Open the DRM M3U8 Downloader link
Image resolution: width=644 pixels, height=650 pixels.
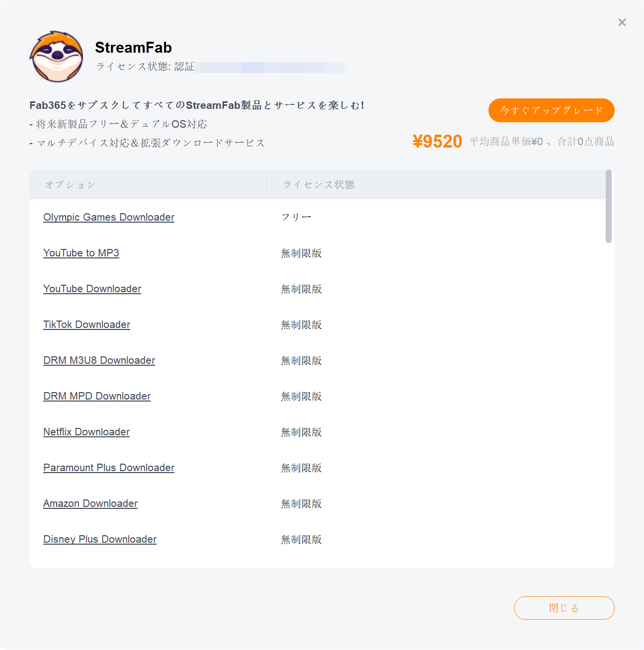coord(99,360)
